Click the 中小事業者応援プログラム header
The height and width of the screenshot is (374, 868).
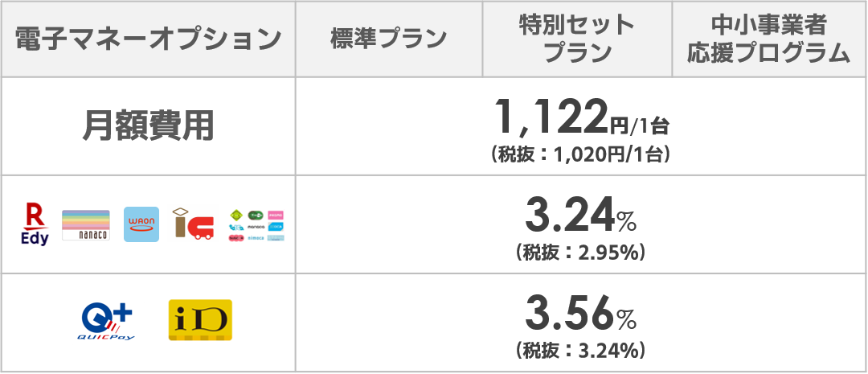pyautogui.click(x=769, y=39)
